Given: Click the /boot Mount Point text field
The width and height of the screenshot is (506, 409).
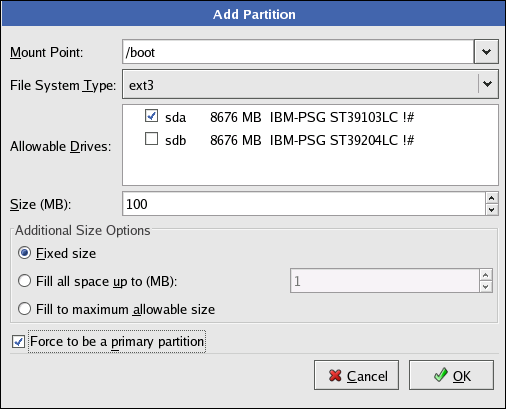Looking at the screenshot, I should click(x=298, y=52).
